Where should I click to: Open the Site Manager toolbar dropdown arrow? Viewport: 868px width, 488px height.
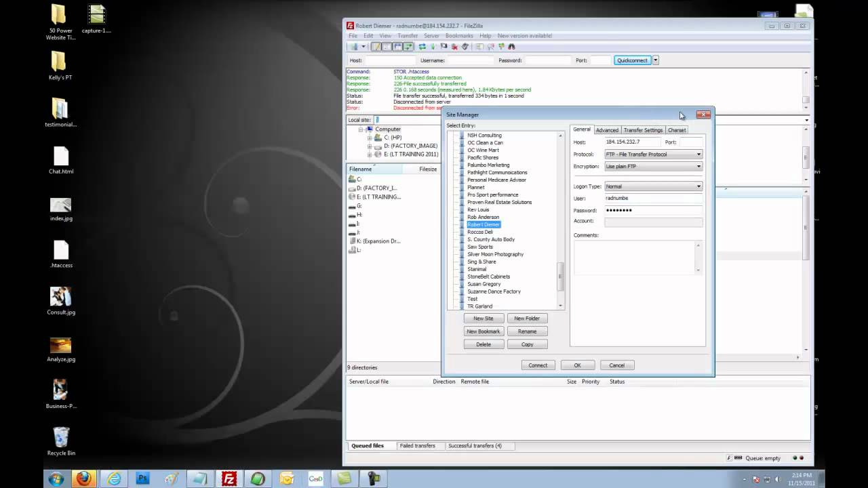coord(363,47)
